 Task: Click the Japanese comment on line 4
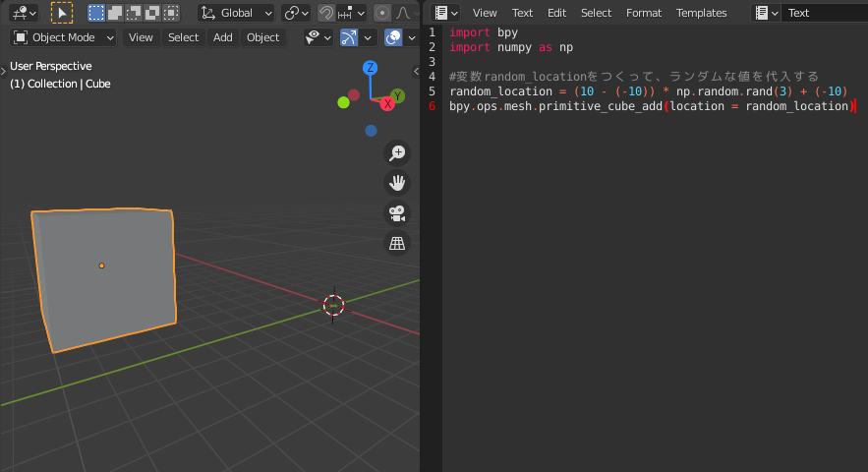pos(634,77)
